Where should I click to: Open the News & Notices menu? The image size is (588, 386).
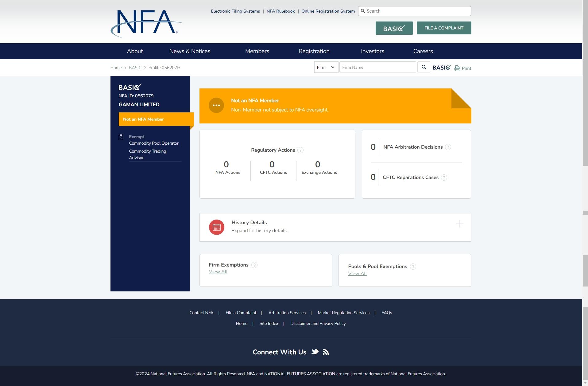[x=190, y=51]
